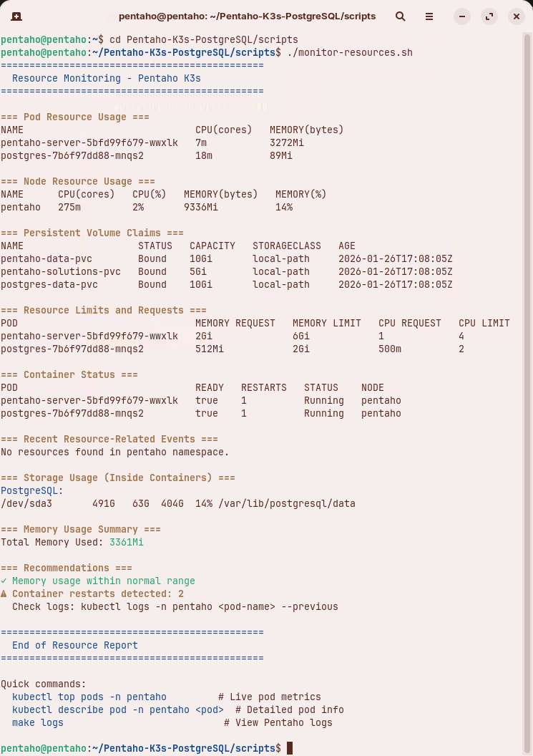The height and width of the screenshot is (756, 533).
Task: Click the 3361Mi total memory value
Action: [126, 542]
